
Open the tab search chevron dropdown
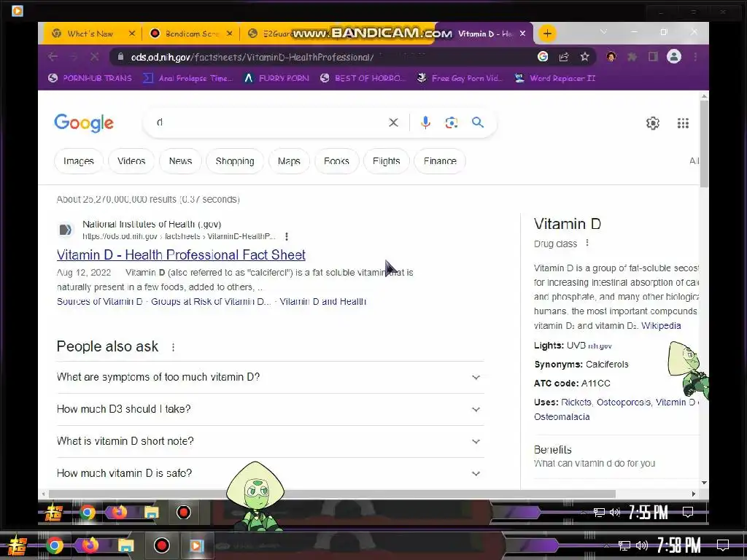[x=603, y=32]
